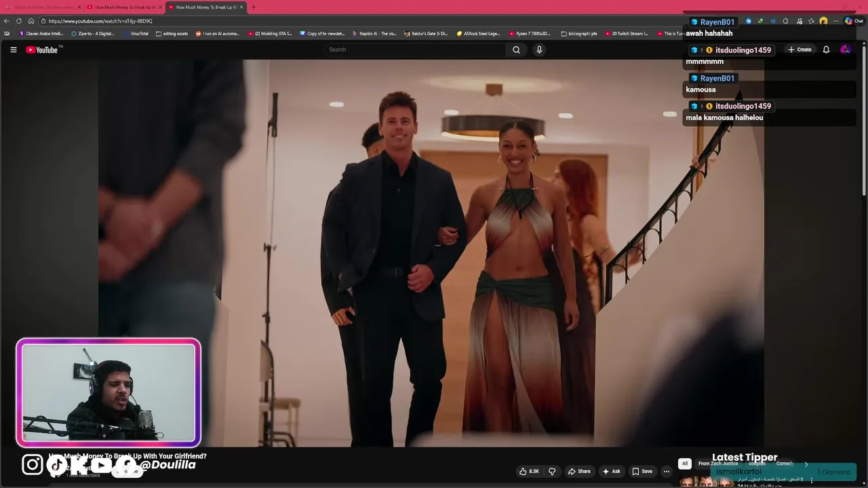The image size is (868, 488).
Task: Click the Share button under the video
Action: pyautogui.click(x=578, y=471)
